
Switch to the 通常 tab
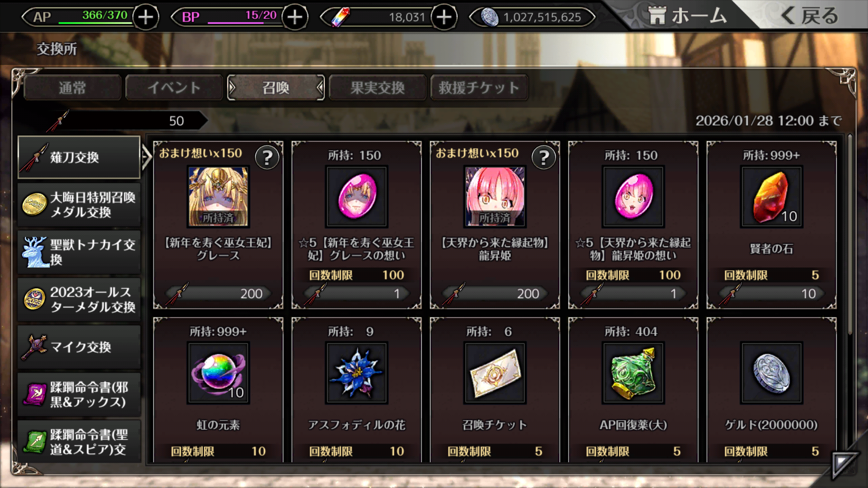(x=72, y=88)
